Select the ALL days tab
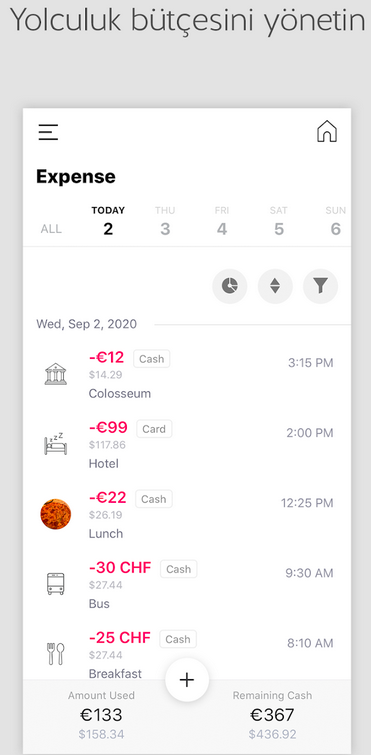This screenshot has height=755, width=371. [51, 229]
